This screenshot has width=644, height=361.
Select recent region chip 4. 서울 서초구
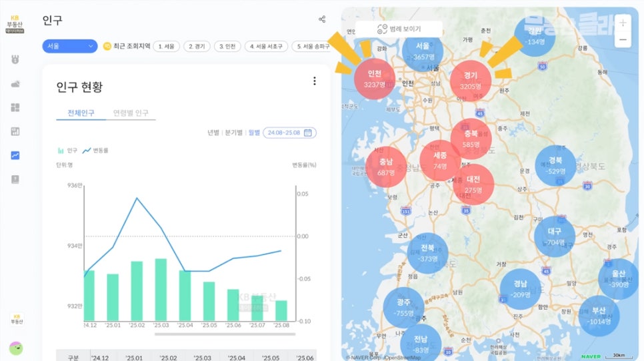coord(267,46)
